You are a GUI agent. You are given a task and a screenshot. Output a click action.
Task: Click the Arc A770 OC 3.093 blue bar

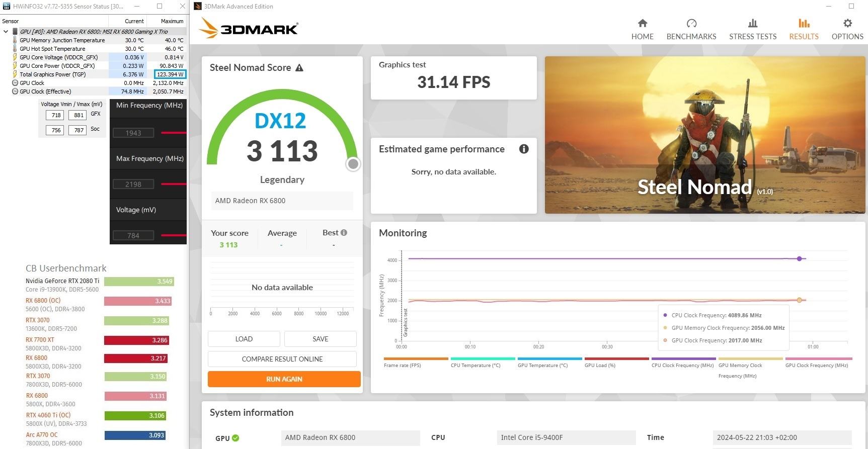click(134, 435)
